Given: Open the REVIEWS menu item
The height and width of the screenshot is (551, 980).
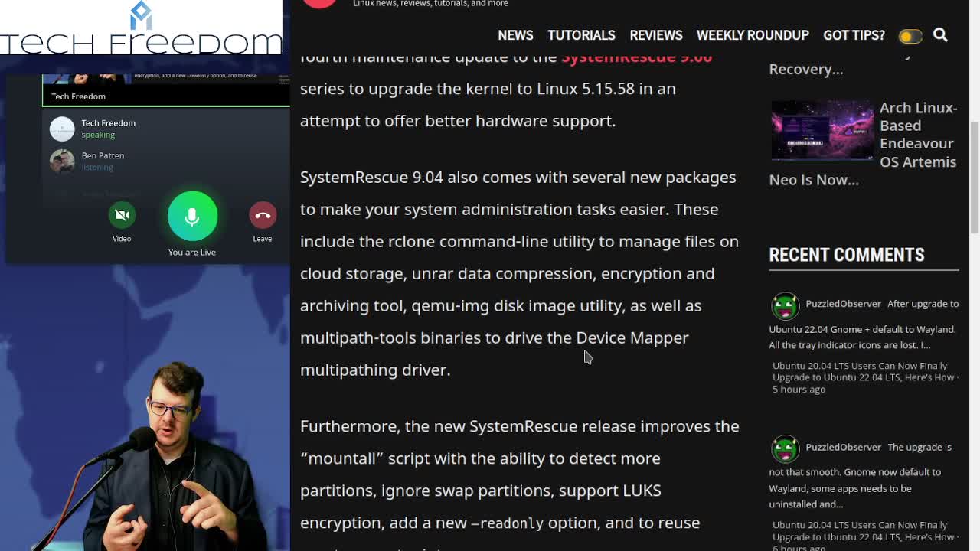Looking at the screenshot, I should click(656, 35).
